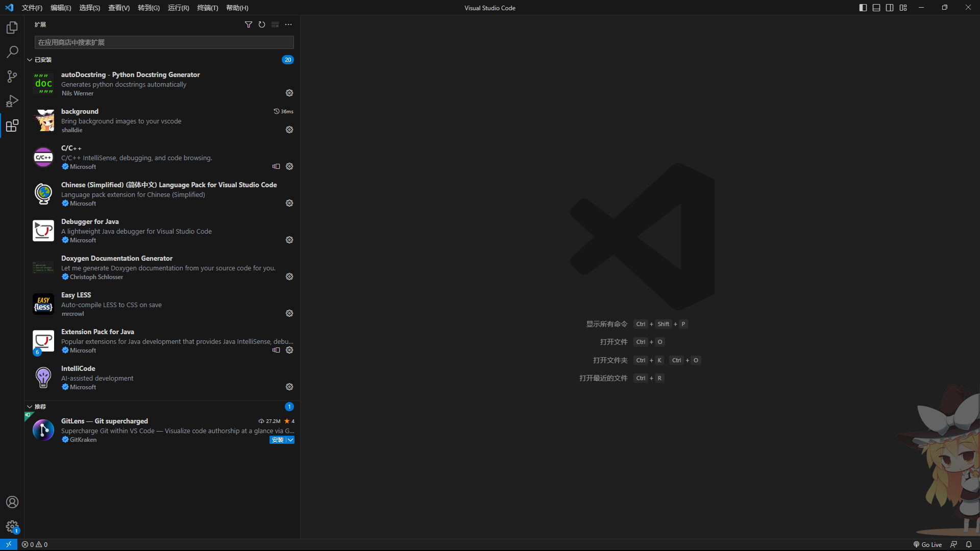Open the 转到(G) menu
Viewport: 980px width, 551px height.
pos(149,8)
